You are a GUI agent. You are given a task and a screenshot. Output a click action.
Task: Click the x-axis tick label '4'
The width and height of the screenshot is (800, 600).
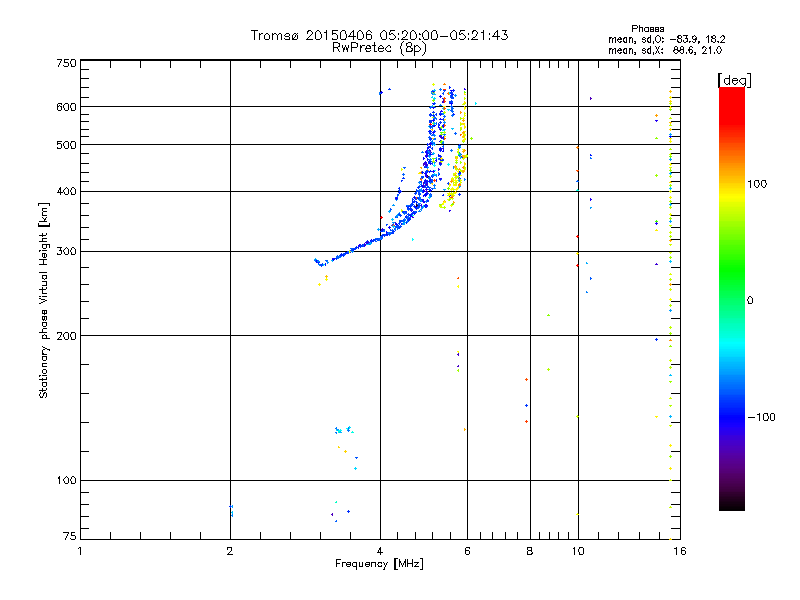(x=380, y=551)
